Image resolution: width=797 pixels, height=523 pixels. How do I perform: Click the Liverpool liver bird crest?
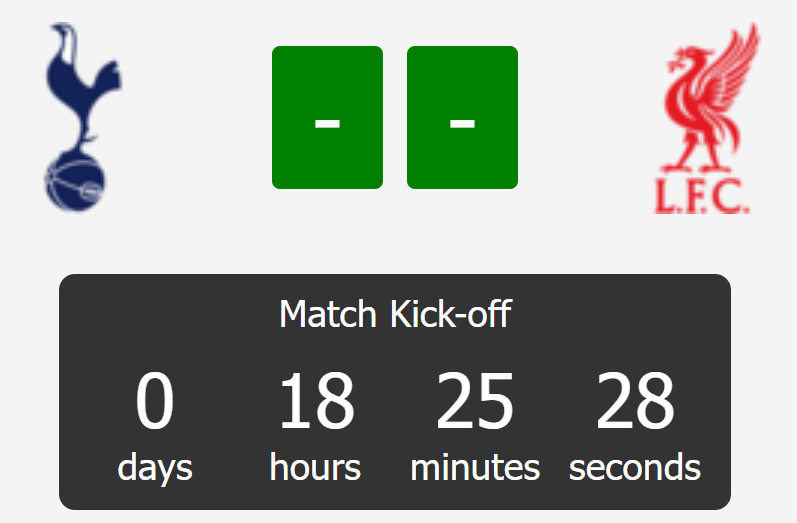[707, 118]
